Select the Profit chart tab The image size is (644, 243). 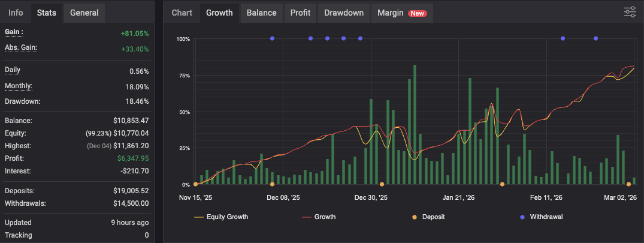coord(300,13)
